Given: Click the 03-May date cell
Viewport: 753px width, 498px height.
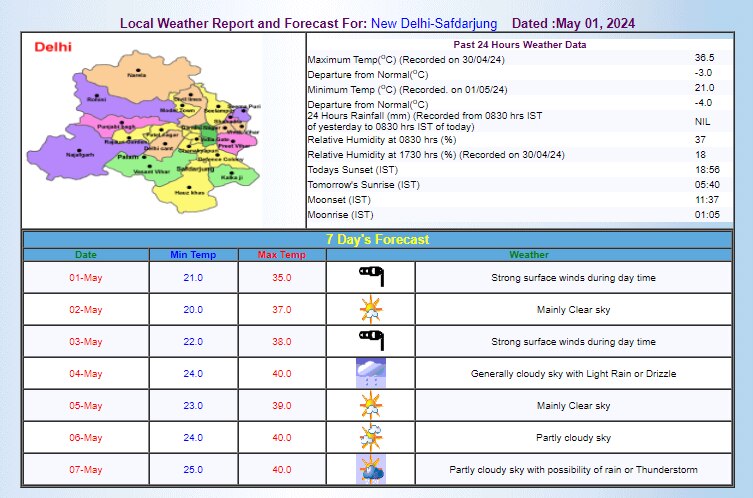Looking at the screenshot, I should click(85, 341).
